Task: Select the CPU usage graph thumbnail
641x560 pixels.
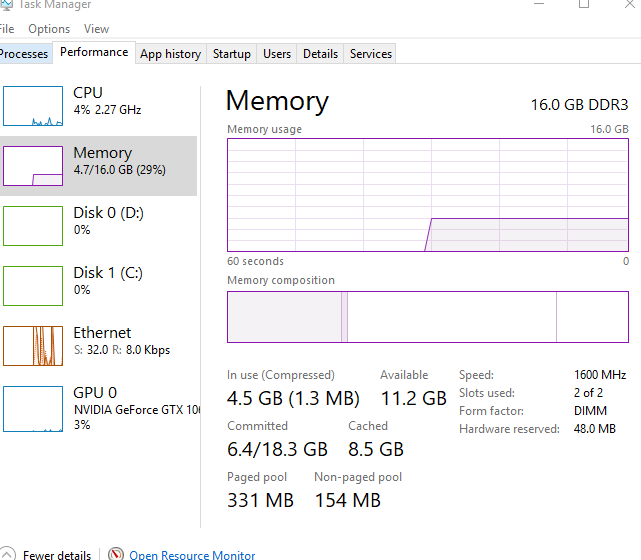Action: tap(33, 106)
